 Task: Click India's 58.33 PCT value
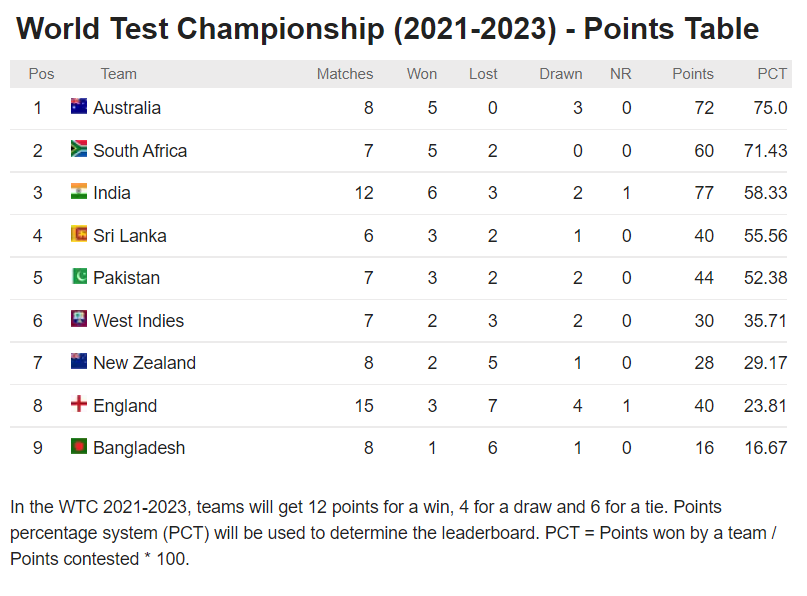click(765, 192)
